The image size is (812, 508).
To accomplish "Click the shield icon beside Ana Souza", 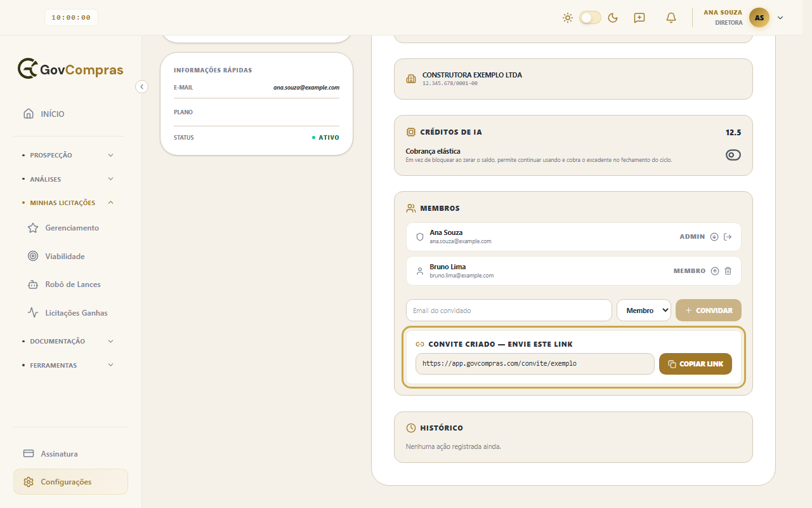I will tap(419, 237).
